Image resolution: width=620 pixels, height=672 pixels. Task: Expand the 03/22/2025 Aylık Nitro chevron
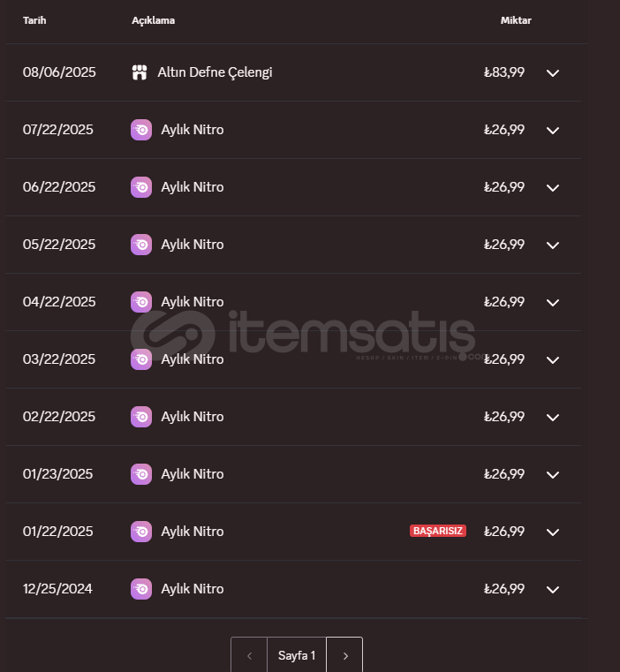553,360
